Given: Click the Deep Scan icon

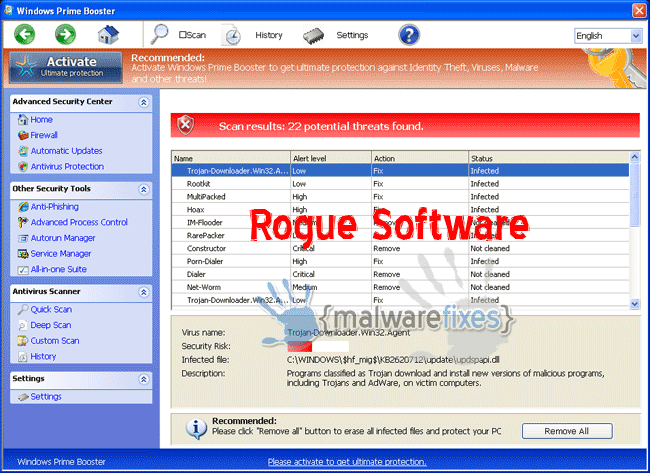Looking at the screenshot, I should (x=23, y=325).
